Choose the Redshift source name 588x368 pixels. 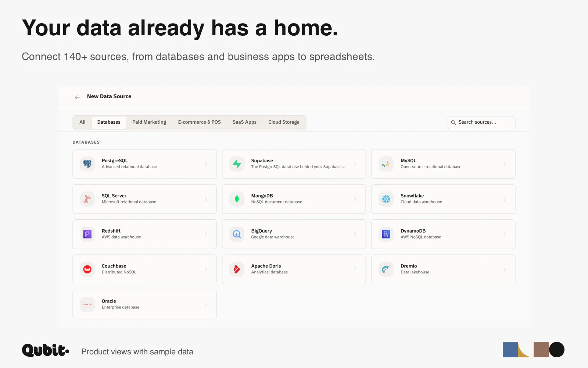[111, 231]
